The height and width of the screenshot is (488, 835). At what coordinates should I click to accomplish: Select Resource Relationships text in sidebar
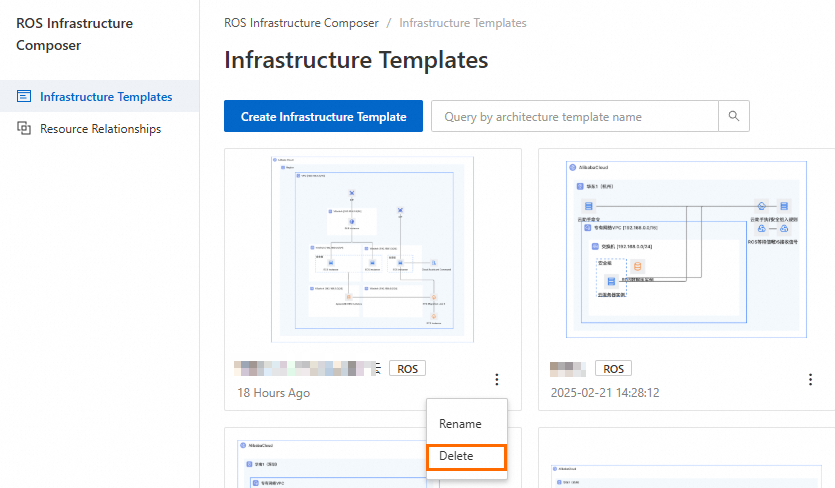coord(100,129)
